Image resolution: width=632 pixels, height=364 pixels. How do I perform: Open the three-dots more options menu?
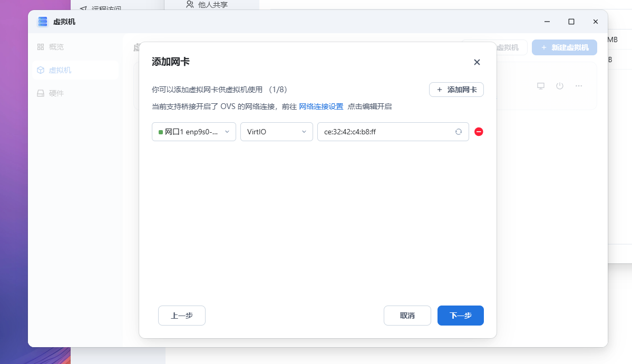pyautogui.click(x=579, y=86)
